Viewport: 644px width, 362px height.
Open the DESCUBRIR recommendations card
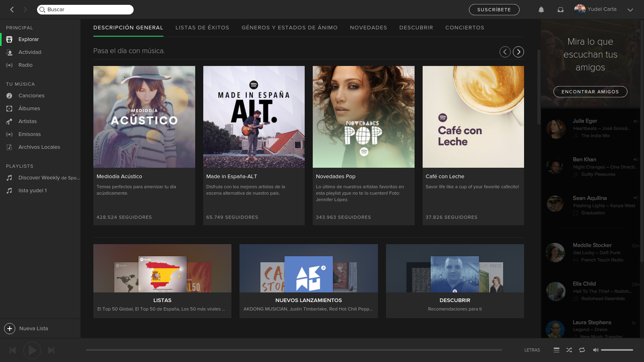(x=455, y=281)
